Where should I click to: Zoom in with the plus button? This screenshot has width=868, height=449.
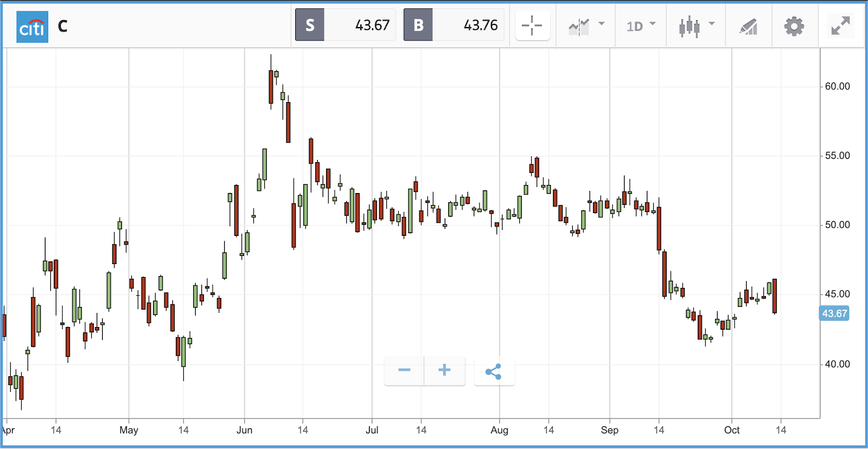coord(444,370)
